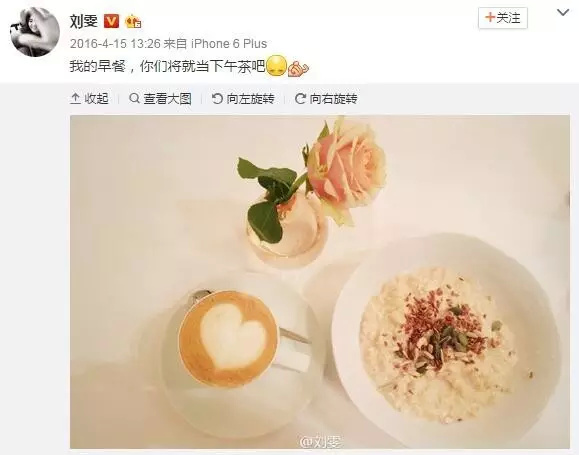This screenshot has height=455, width=579.
Task: Click the iPhone 6 Plus source link
Action: (x=229, y=44)
